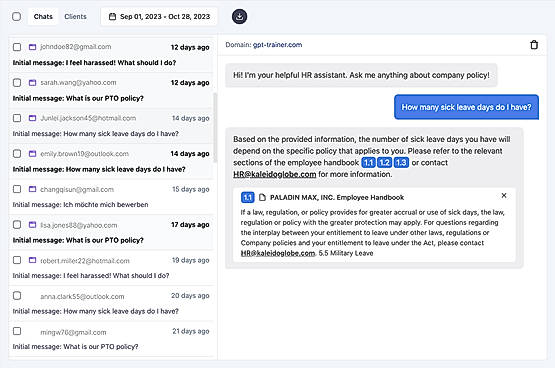
Task: Delete conversation with the trash icon
Action: tap(534, 45)
